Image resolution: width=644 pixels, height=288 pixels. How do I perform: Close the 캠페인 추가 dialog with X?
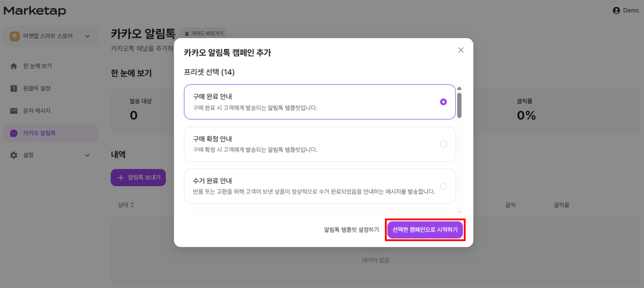tap(461, 50)
